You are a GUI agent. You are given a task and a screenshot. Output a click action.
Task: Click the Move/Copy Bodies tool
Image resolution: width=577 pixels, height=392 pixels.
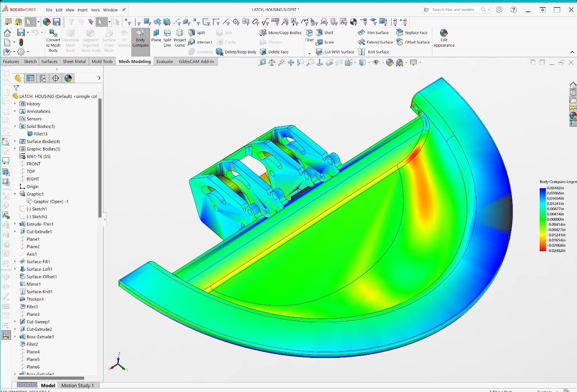click(281, 33)
